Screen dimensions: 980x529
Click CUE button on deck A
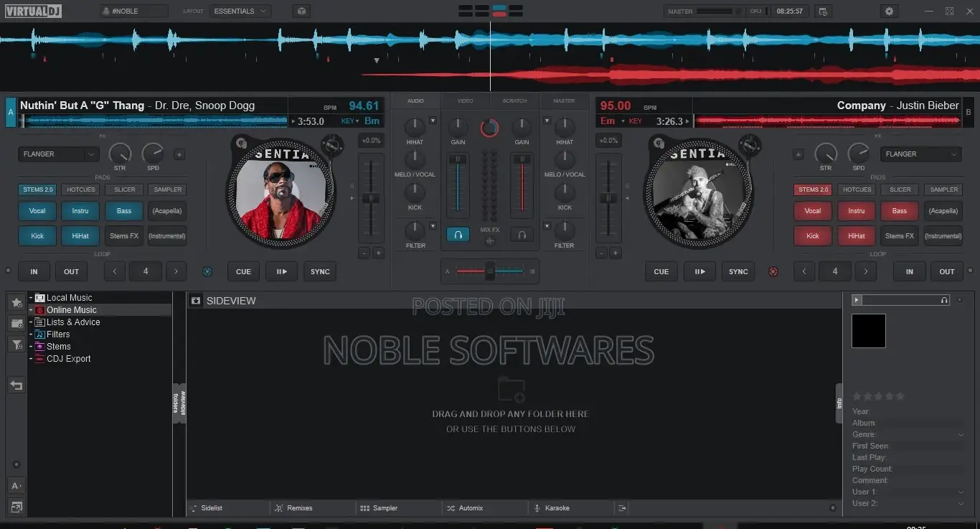(243, 271)
